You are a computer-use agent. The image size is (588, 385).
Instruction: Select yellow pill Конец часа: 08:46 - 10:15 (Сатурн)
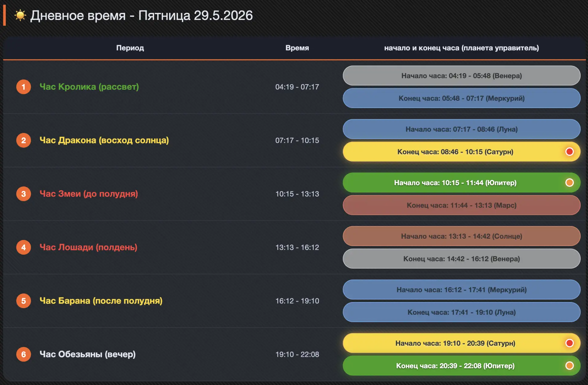click(462, 152)
